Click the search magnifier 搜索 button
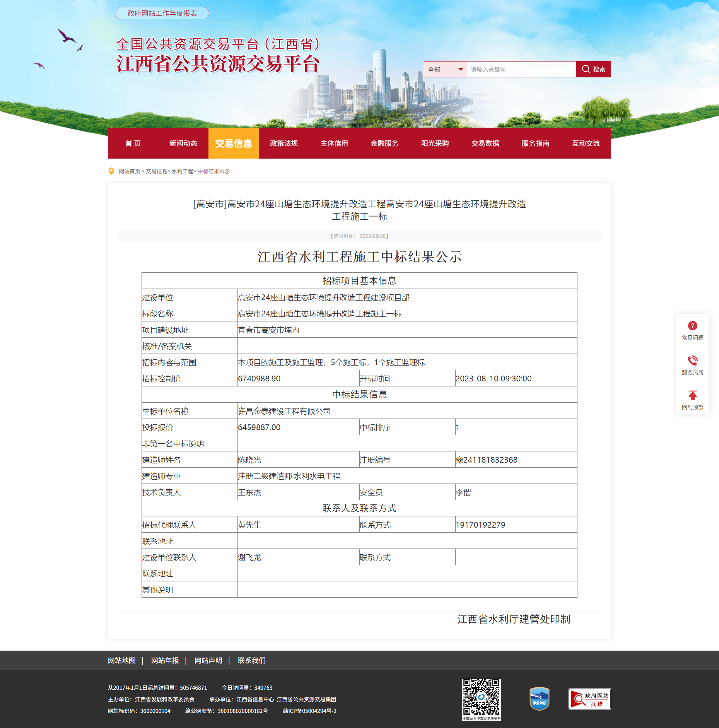Image resolution: width=719 pixels, height=728 pixels. point(593,69)
